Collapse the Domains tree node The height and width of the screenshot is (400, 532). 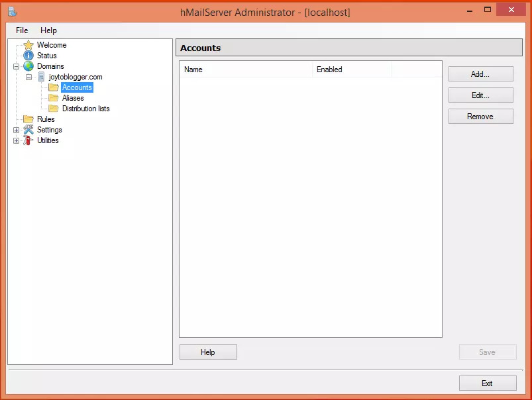(17, 66)
